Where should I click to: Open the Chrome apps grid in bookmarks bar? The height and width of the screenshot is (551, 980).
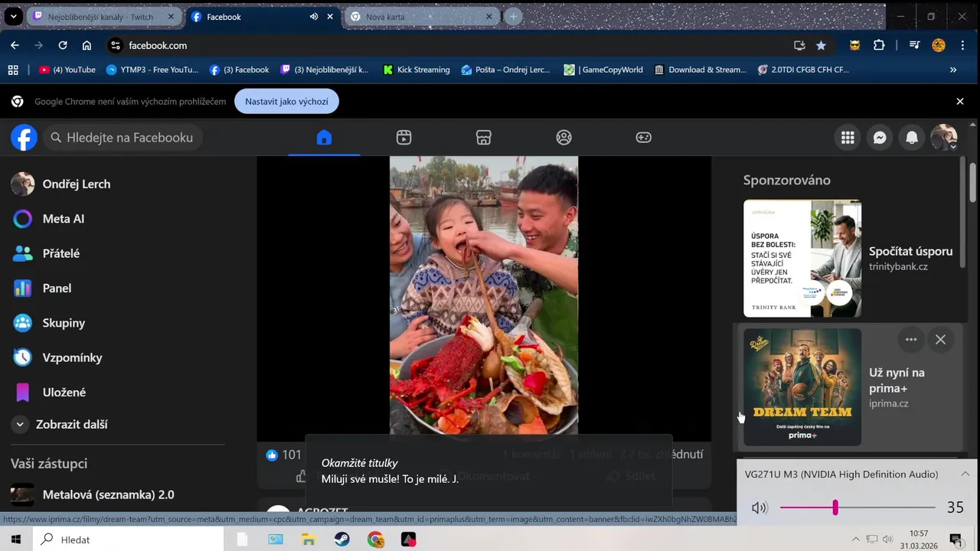pyautogui.click(x=13, y=70)
